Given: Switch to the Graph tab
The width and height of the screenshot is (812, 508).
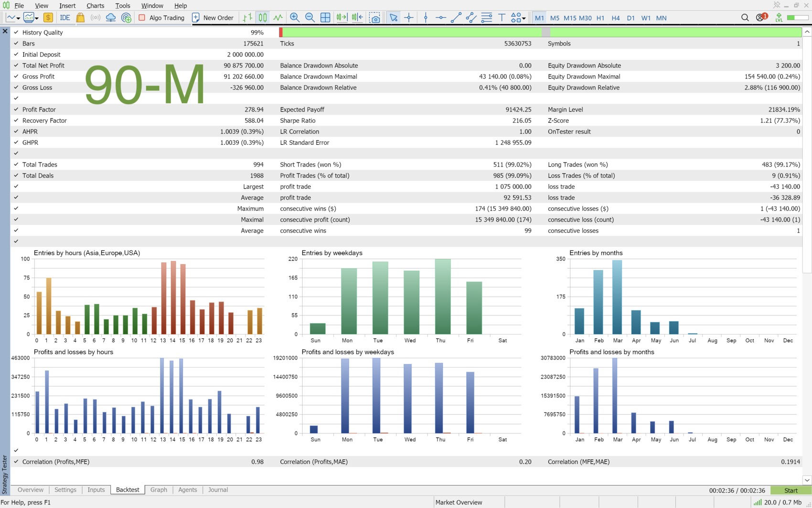Looking at the screenshot, I should (x=159, y=490).
